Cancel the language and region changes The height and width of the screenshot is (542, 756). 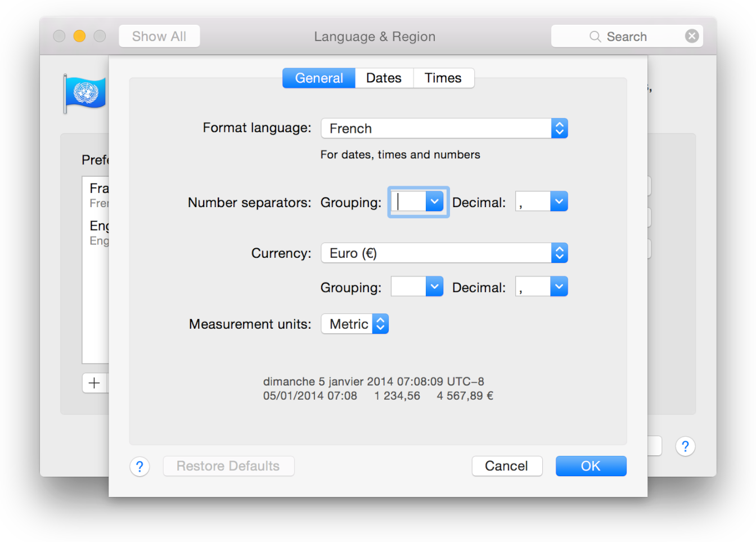click(506, 465)
